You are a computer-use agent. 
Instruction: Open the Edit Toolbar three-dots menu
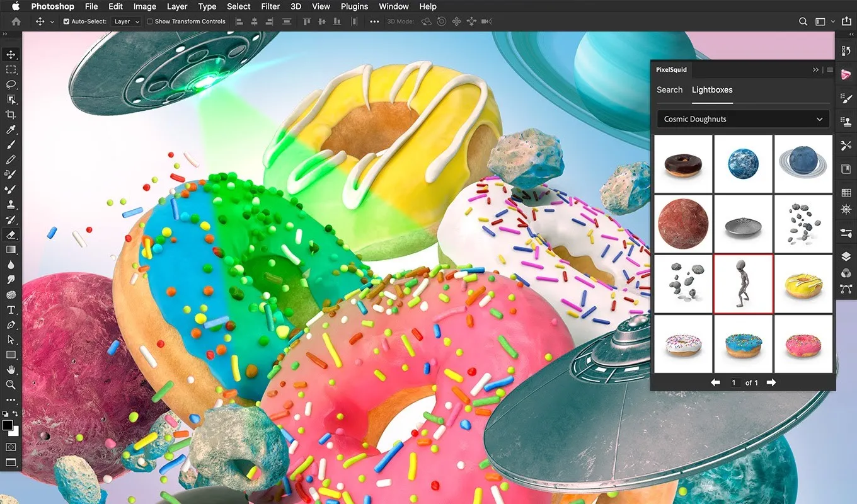pyautogui.click(x=11, y=400)
